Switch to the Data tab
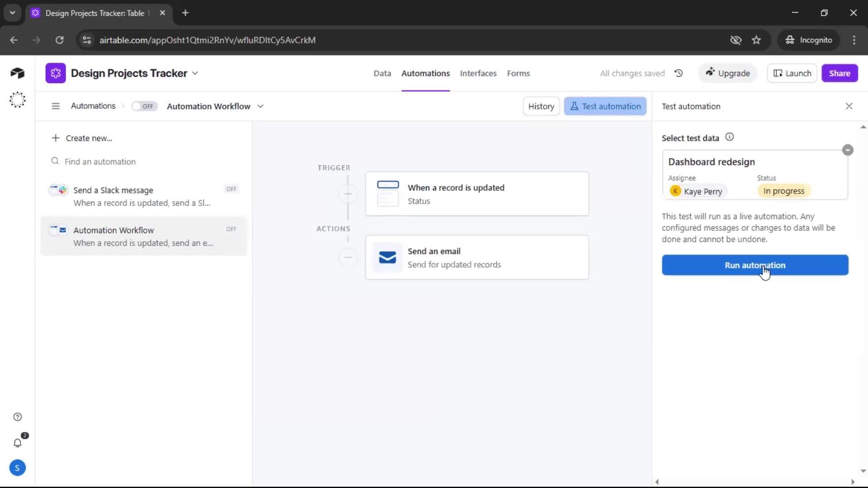Image resolution: width=868 pixels, height=488 pixels. (382, 73)
